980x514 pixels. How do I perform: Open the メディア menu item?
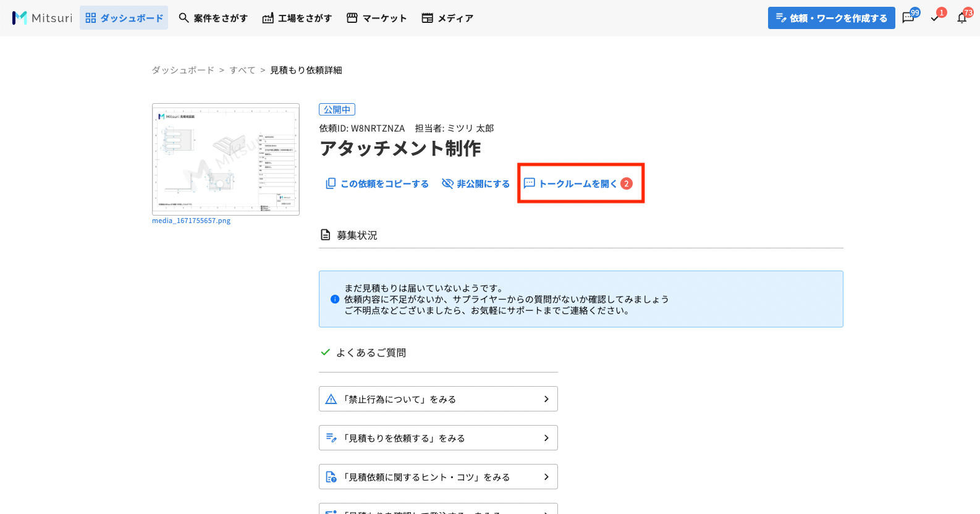tap(447, 18)
